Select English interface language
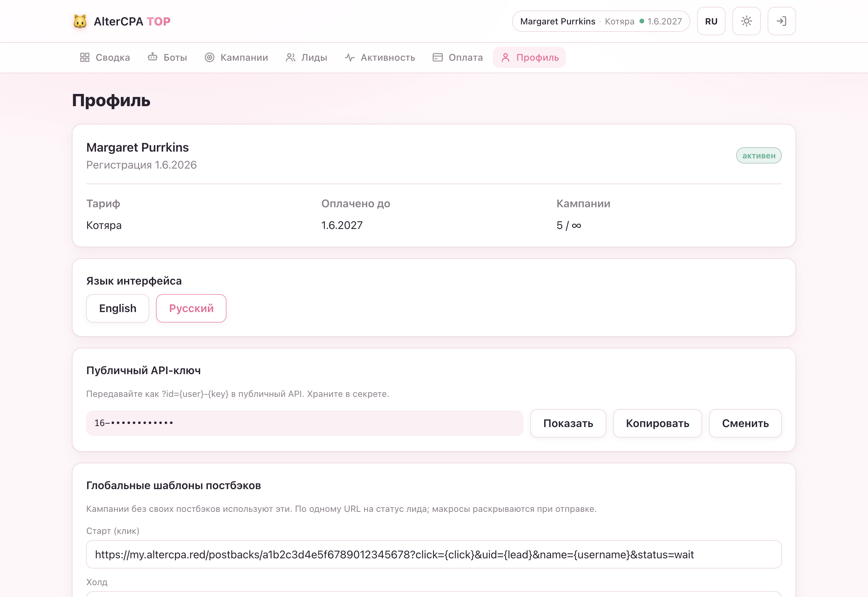The width and height of the screenshot is (868, 597). [118, 308]
